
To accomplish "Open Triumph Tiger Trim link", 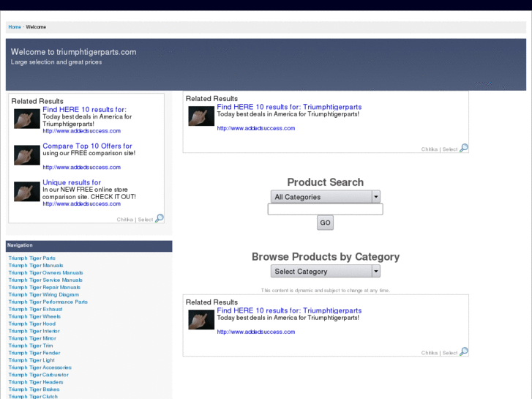I will 31,346.
